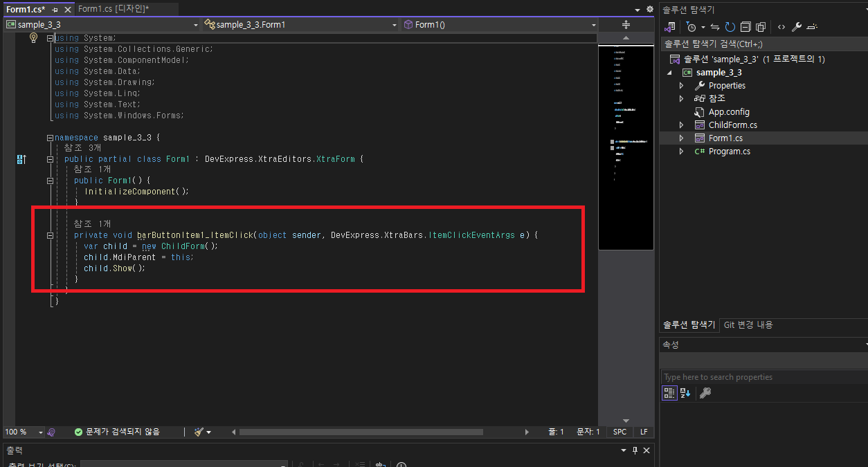The image size is (868, 467).
Task: Click the inheritance margin icon beside class Form1
Action: point(21,160)
